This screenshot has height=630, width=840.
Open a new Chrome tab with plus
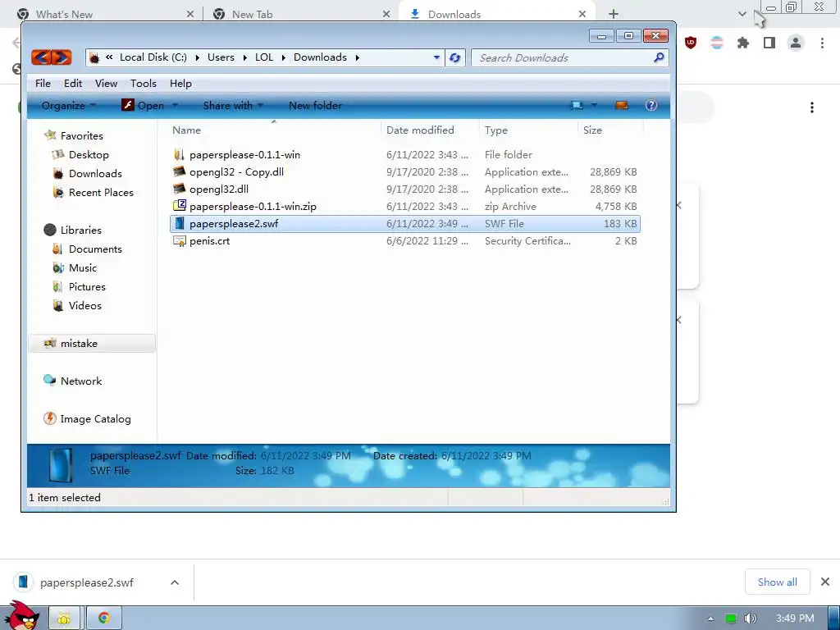click(x=614, y=14)
